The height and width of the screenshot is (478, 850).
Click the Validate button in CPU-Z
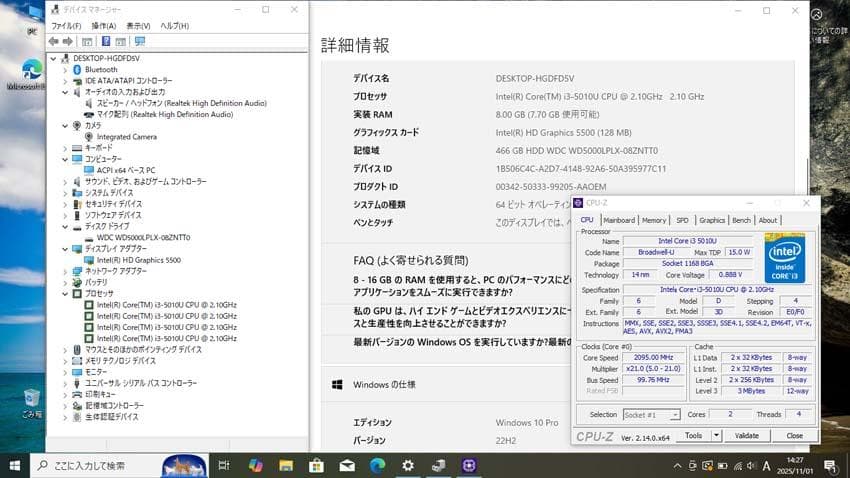pyautogui.click(x=746, y=435)
